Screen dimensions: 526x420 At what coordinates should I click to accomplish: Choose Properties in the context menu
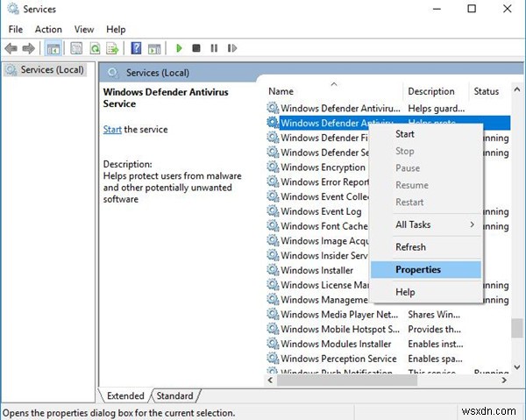418,270
